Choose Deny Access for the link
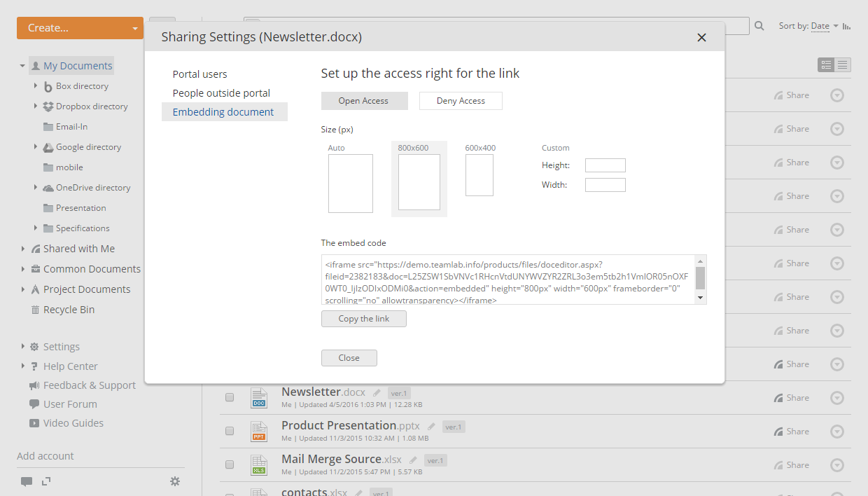The height and width of the screenshot is (496, 868). coord(461,101)
